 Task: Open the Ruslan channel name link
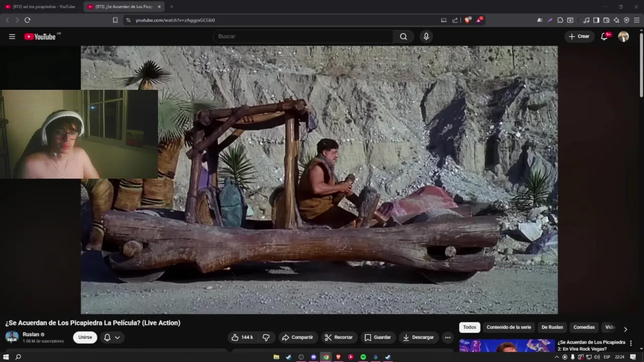pyautogui.click(x=31, y=334)
